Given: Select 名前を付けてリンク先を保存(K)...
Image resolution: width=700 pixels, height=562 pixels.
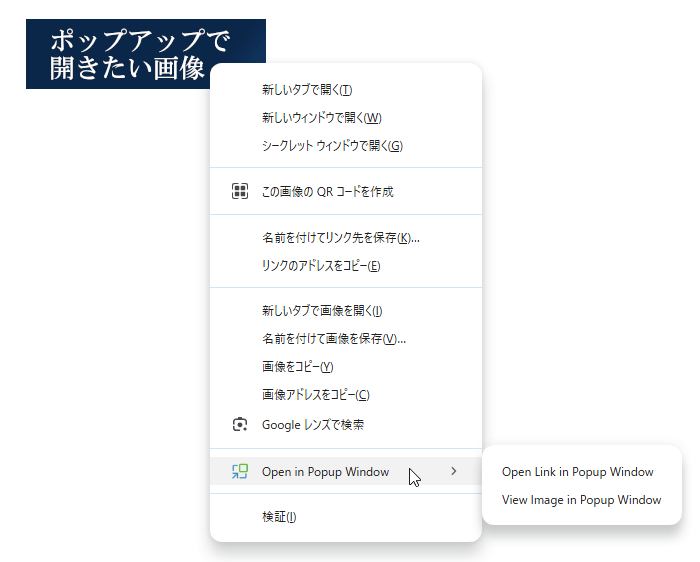Looking at the screenshot, I should 346,237.
